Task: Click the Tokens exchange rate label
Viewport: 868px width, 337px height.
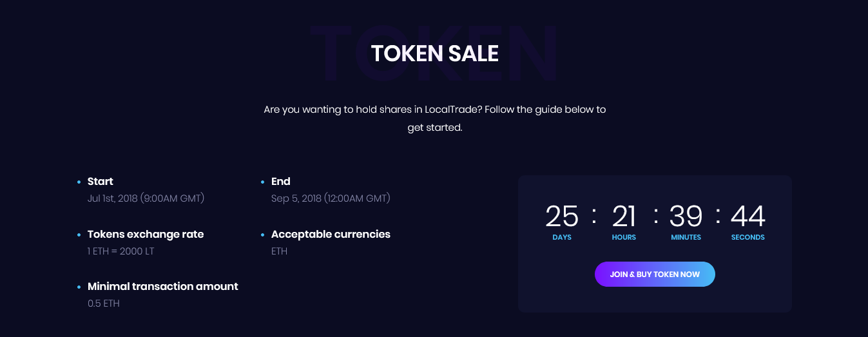Action: click(146, 235)
